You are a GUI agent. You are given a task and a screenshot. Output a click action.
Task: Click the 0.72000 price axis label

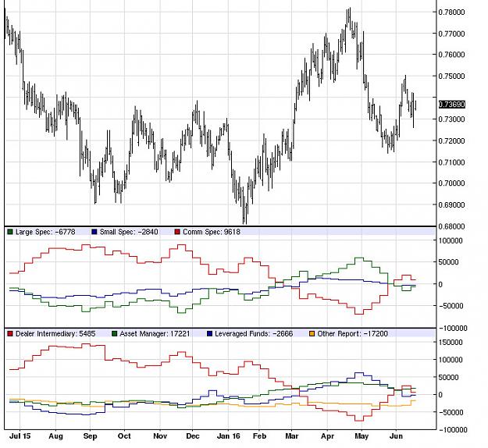pyautogui.click(x=451, y=141)
